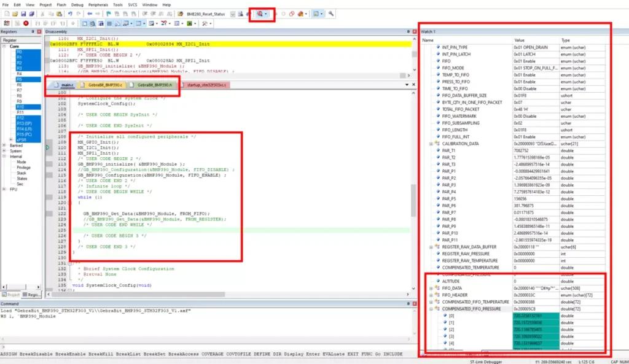This screenshot has width=629, height=364.
Task: Open the Debug menu
Action: pyautogui.click(x=77, y=5)
